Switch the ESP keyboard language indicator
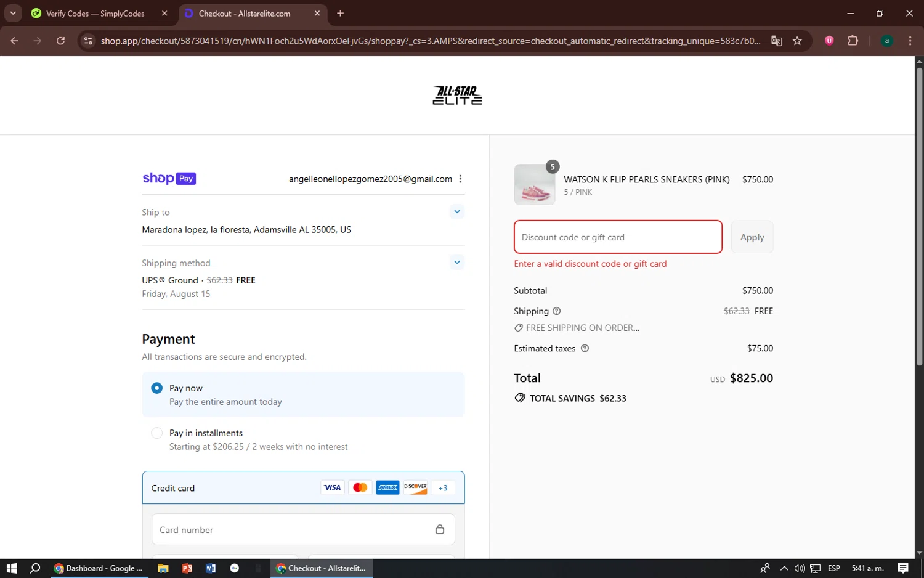This screenshot has width=924, height=578. click(834, 568)
